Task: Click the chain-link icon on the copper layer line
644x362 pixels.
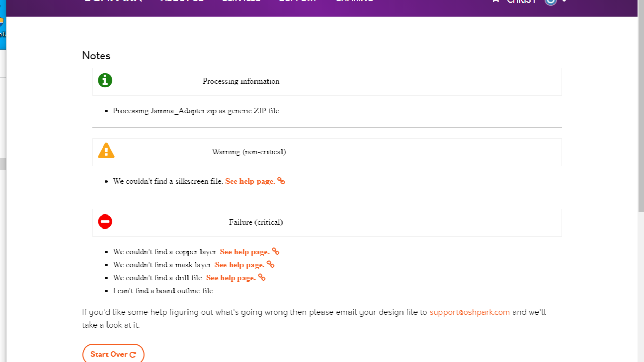Action: [x=276, y=251]
